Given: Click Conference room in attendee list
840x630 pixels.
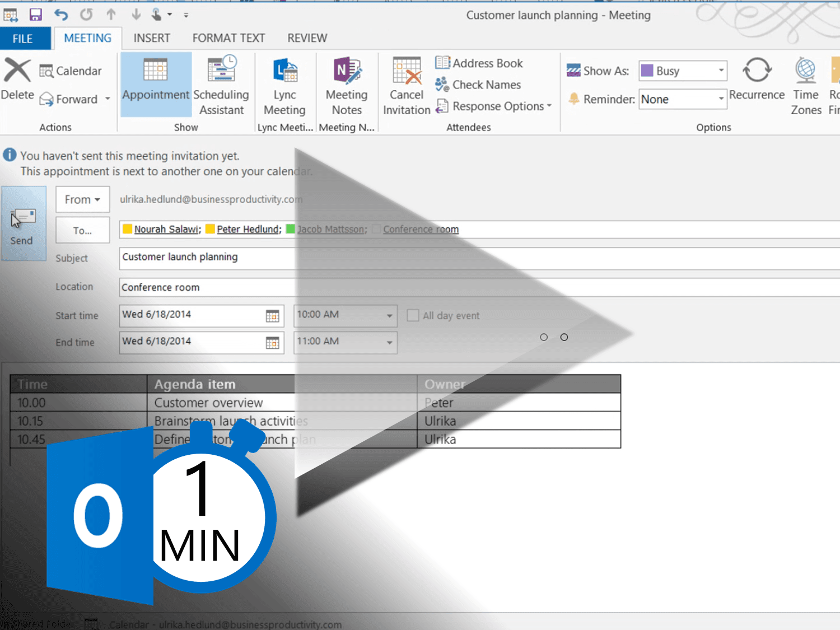Looking at the screenshot, I should (x=421, y=229).
